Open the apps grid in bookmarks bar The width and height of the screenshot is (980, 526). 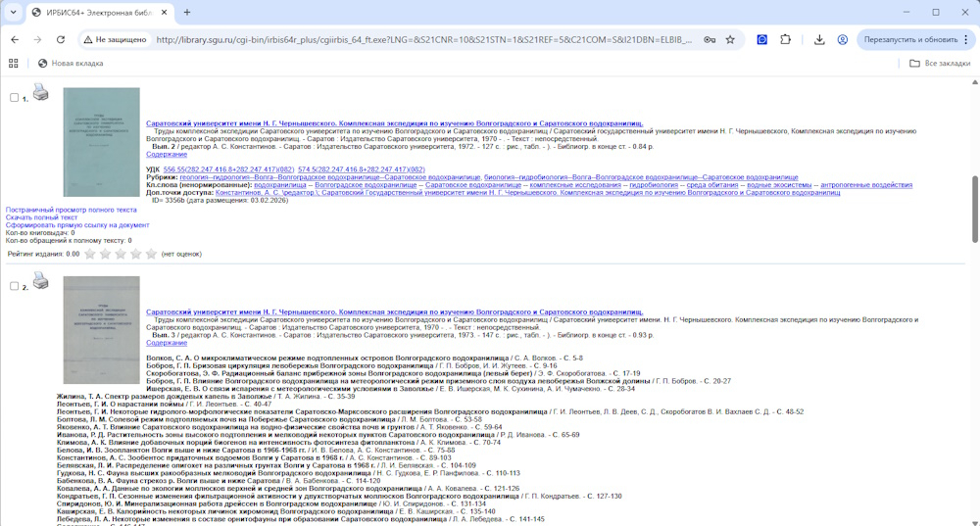coord(14,64)
